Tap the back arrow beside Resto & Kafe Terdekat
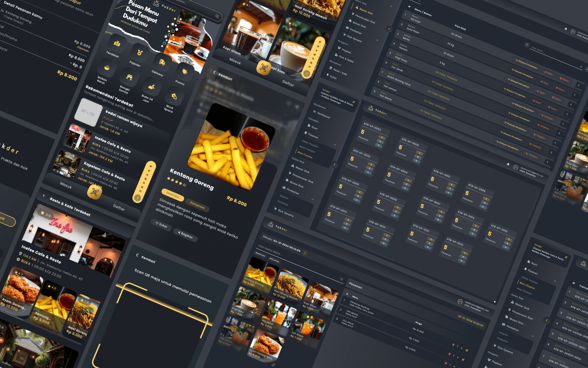Viewport: 588px width, 368px height. 44,195
